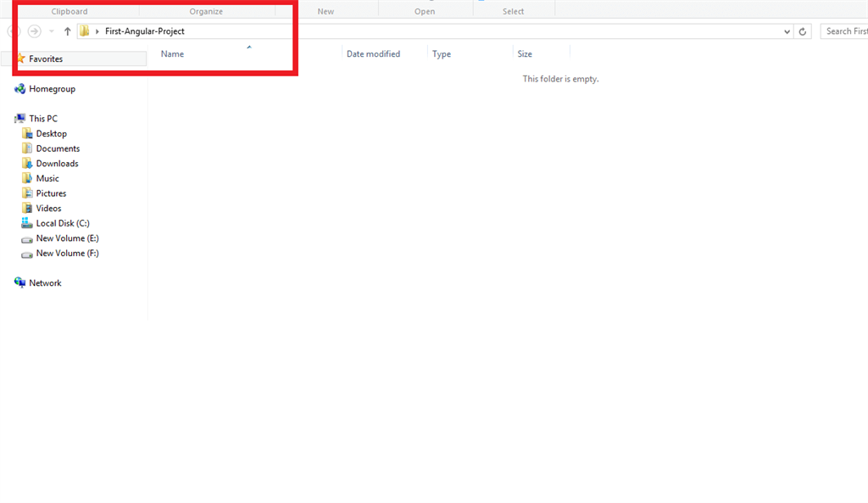This screenshot has width=868, height=503.
Task: Click the Select ribbon section
Action: point(513,11)
